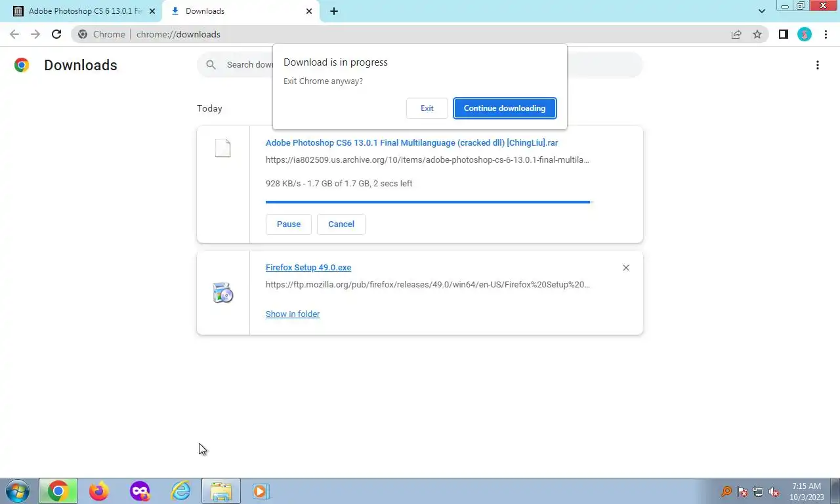Screen dimensions: 840x504
Task: Click the Firefox download source URL text
Action: pyautogui.click(x=427, y=285)
